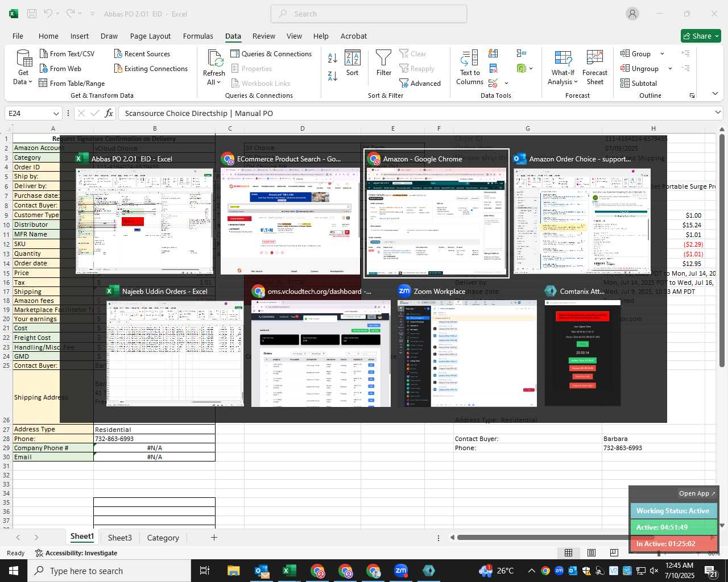Viewport: 728px width, 582px height.
Task: Launch Outline dialog box expander
Action: point(692,95)
